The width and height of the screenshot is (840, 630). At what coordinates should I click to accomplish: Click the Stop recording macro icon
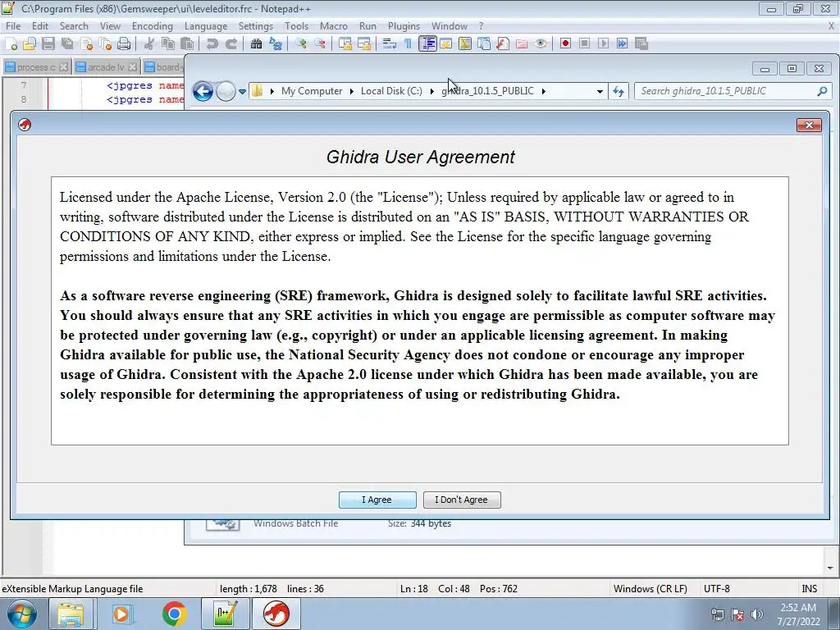pos(584,44)
